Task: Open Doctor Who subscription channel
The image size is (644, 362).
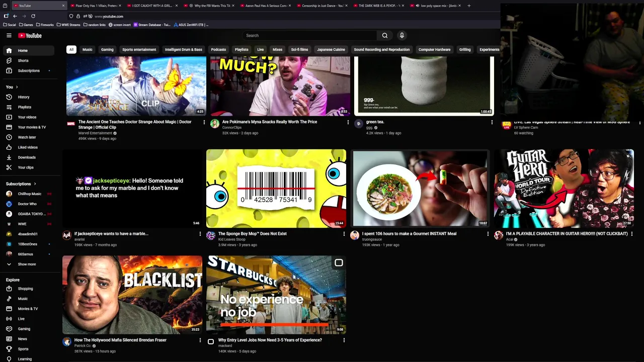Action: [28, 204]
